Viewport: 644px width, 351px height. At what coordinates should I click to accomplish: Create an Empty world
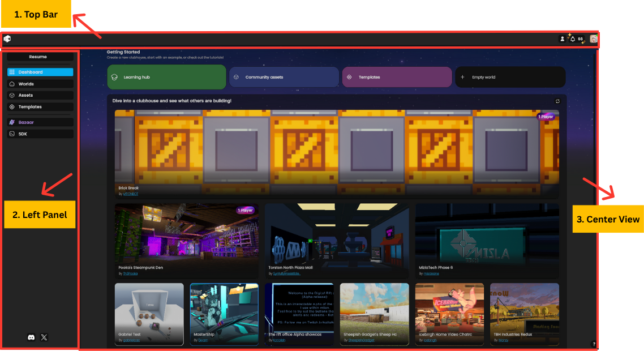click(510, 77)
